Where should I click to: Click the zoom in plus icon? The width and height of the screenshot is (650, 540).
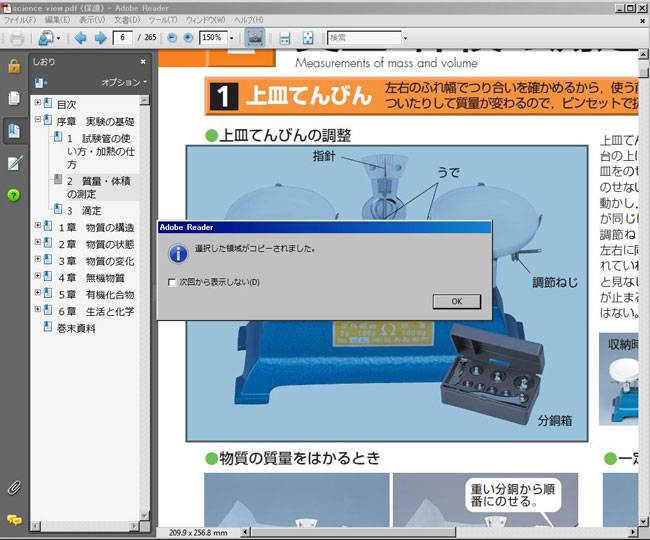click(x=188, y=38)
